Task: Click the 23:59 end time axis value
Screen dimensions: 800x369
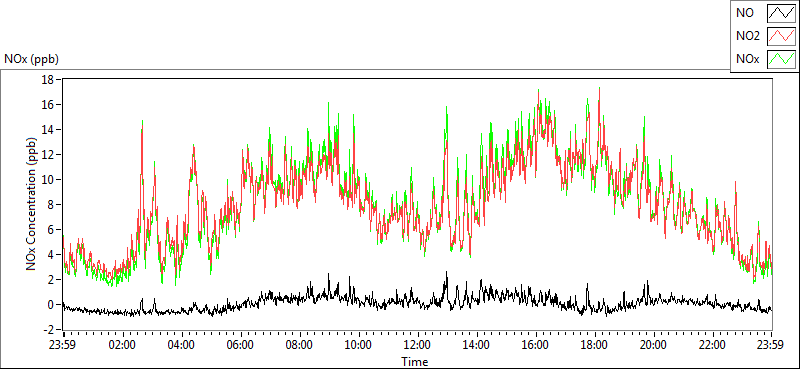Action: (771, 345)
